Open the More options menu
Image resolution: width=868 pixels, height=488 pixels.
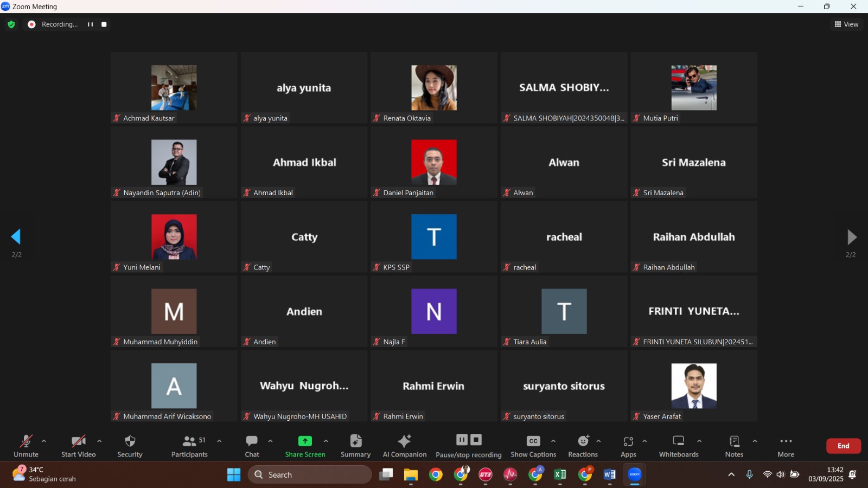tap(786, 441)
